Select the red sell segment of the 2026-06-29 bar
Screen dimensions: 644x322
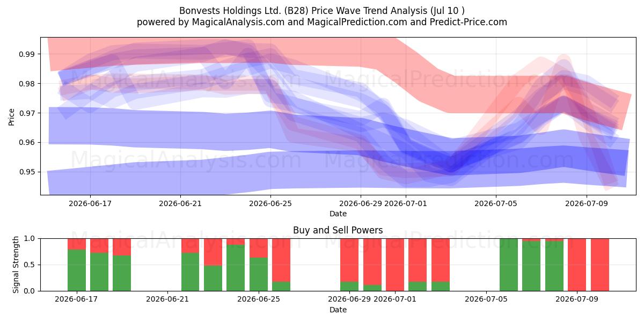pyautogui.click(x=349, y=260)
